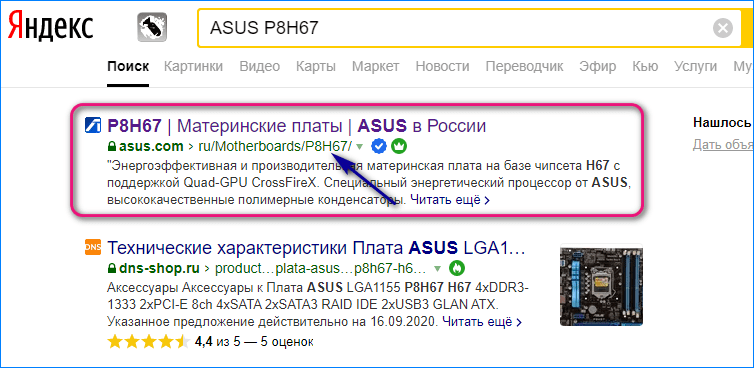
Task: Open the Переводчик tab
Action: click(524, 66)
